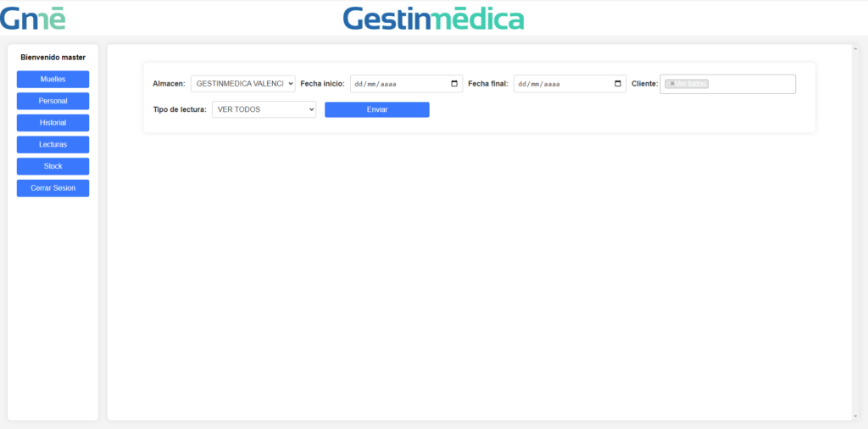Focus the Fecha inicio date field

pos(406,84)
